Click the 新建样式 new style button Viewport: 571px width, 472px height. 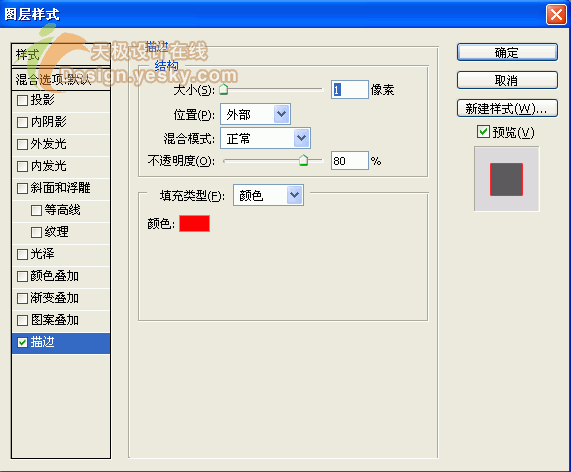tap(507, 108)
